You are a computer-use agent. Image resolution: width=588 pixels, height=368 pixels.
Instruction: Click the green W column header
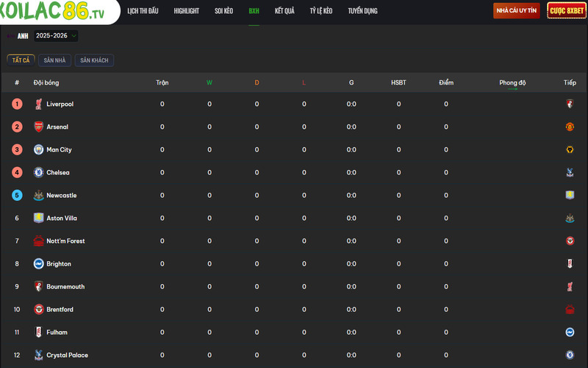pyautogui.click(x=209, y=82)
